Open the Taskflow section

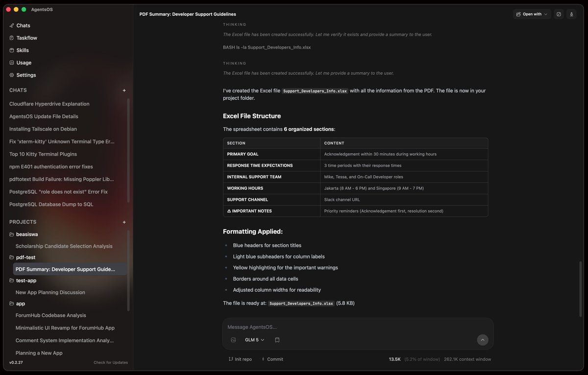23,38
